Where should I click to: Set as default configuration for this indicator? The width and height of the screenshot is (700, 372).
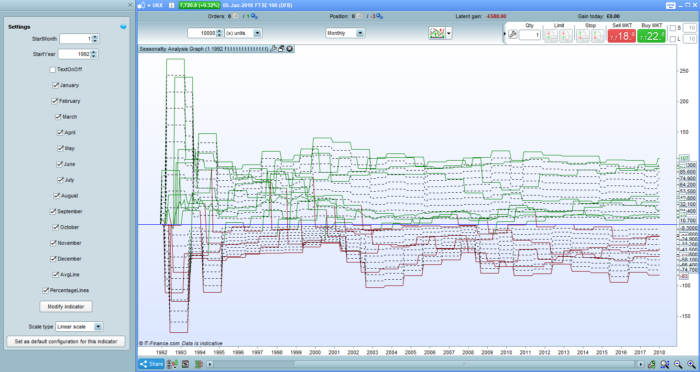[x=66, y=341]
